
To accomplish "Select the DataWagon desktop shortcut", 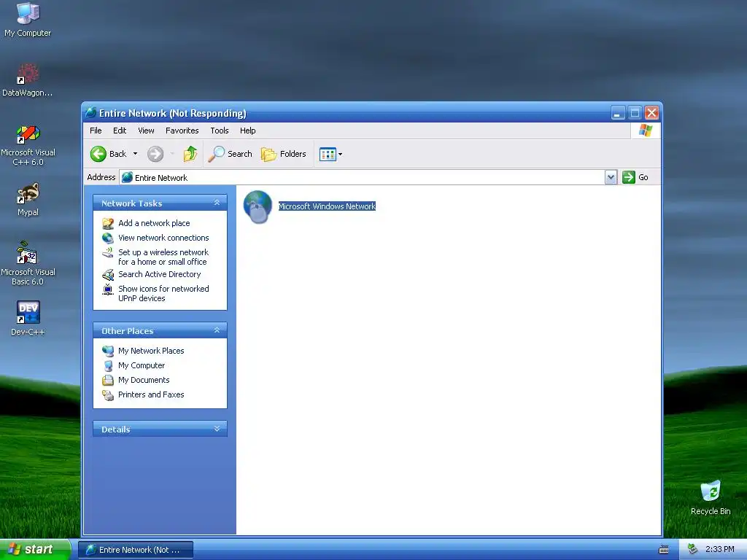I will pos(28,80).
